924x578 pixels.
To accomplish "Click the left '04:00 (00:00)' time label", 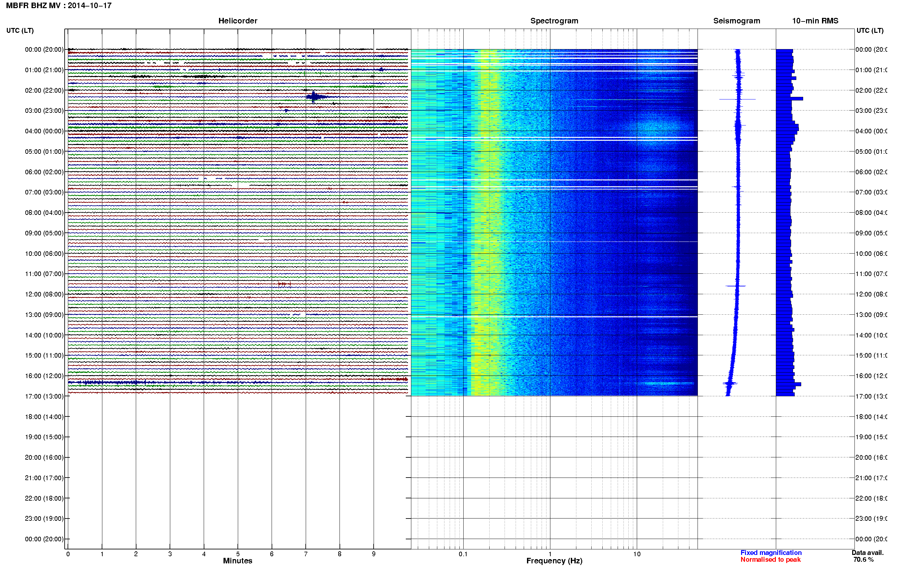I will click(x=44, y=131).
